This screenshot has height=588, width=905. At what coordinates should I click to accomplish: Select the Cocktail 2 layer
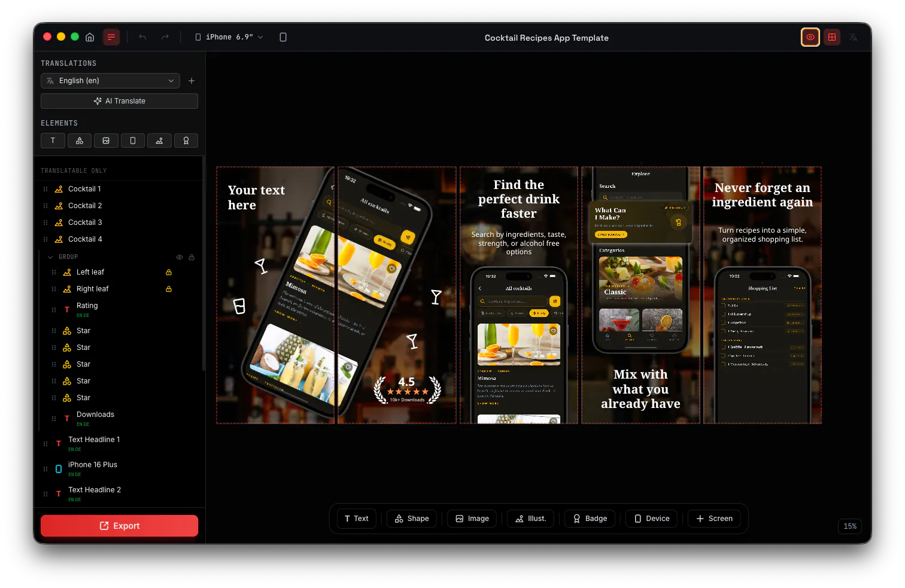pos(119,206)
